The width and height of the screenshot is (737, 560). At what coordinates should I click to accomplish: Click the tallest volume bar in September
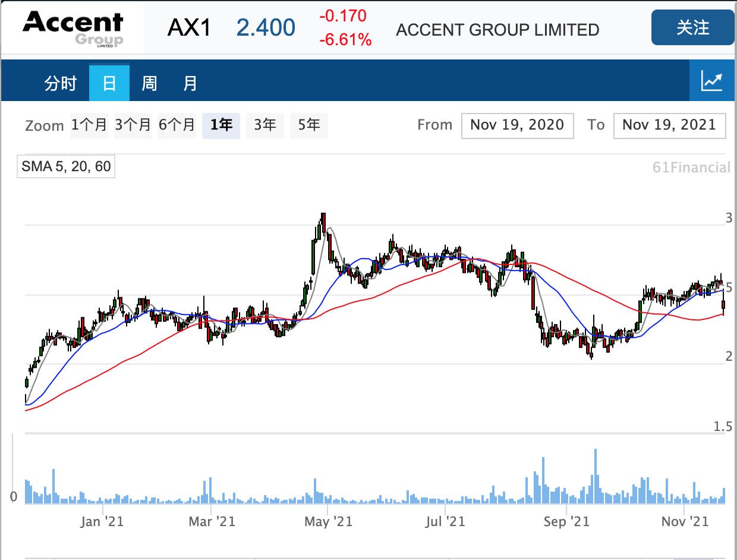pos(595,476)
